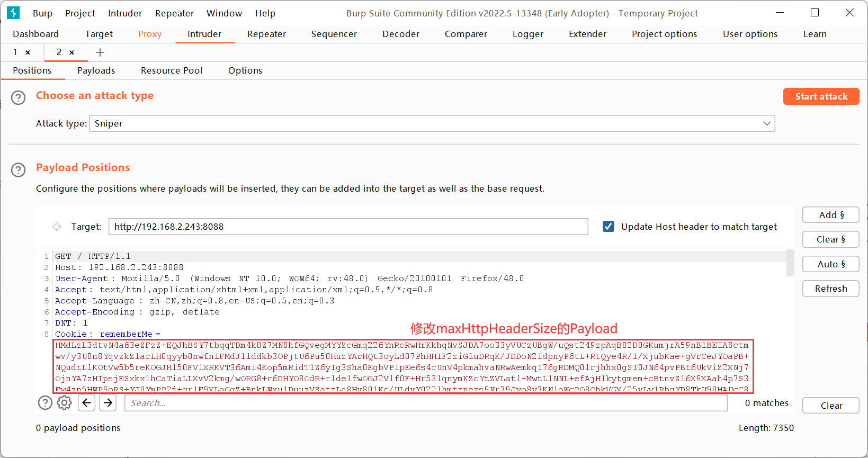Click the Add § button
This screenshot has height=458, width=868.
830,215
